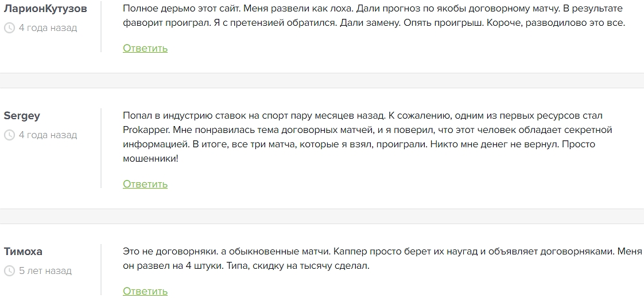
Task: Click the clock icon beside ЛарионКутузов's timestamp
Action: pyautogui.click(x=9, y=28)
